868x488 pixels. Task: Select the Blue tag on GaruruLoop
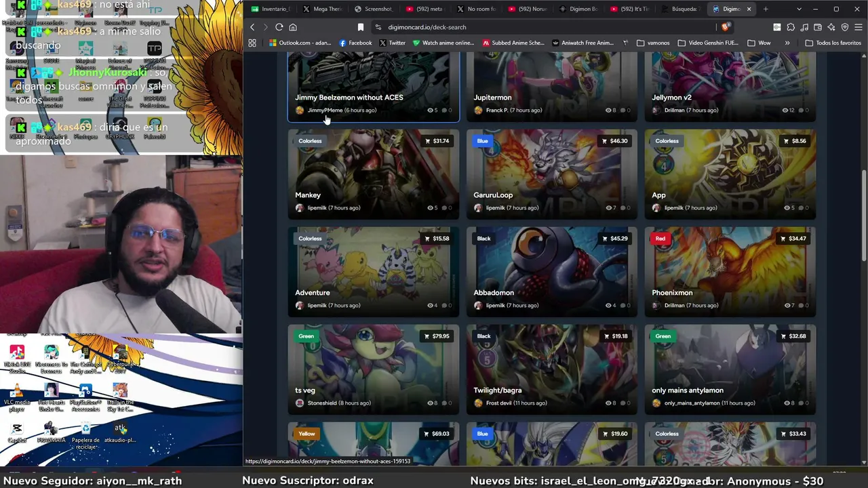[x=482, y=141]
